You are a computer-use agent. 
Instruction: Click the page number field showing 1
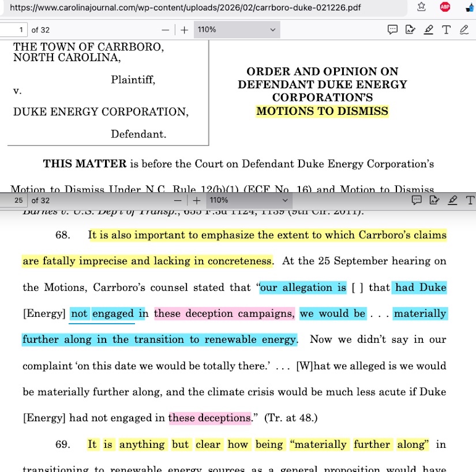point(14,30)
